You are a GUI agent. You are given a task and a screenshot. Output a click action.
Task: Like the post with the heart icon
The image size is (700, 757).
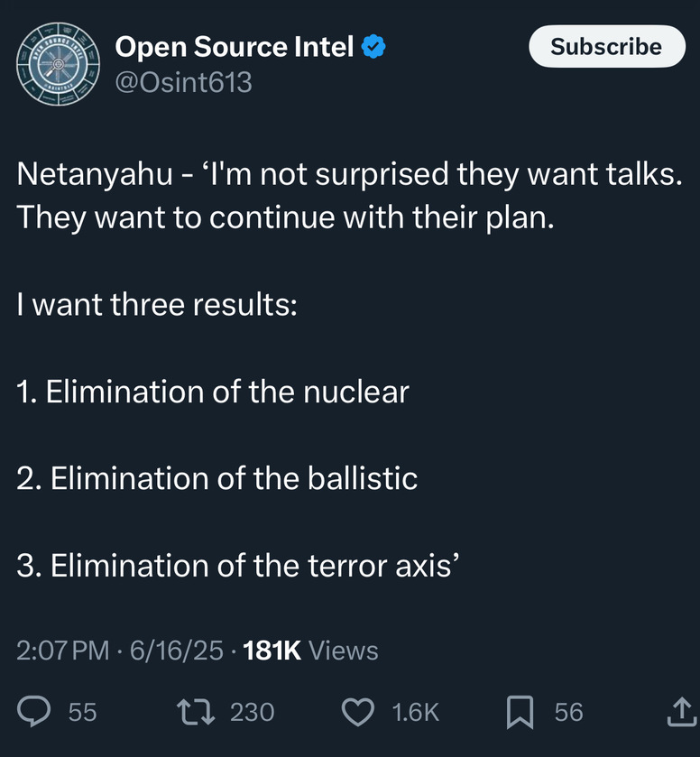tap(358, 712)
